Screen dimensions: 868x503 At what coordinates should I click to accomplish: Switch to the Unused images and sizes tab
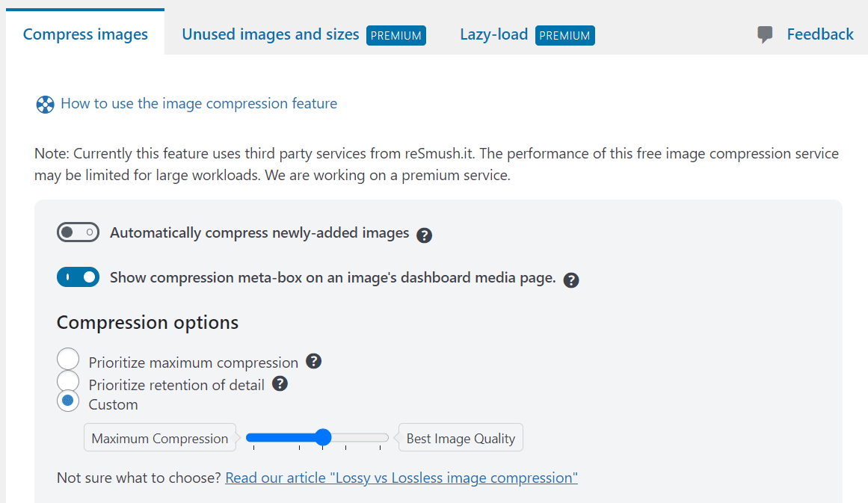point(269,34)
